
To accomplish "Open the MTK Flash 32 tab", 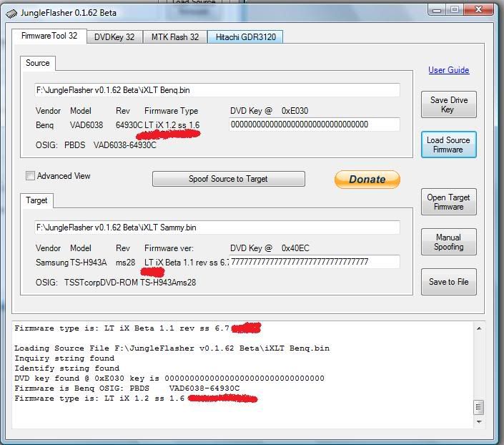I will tap(175, 37).
